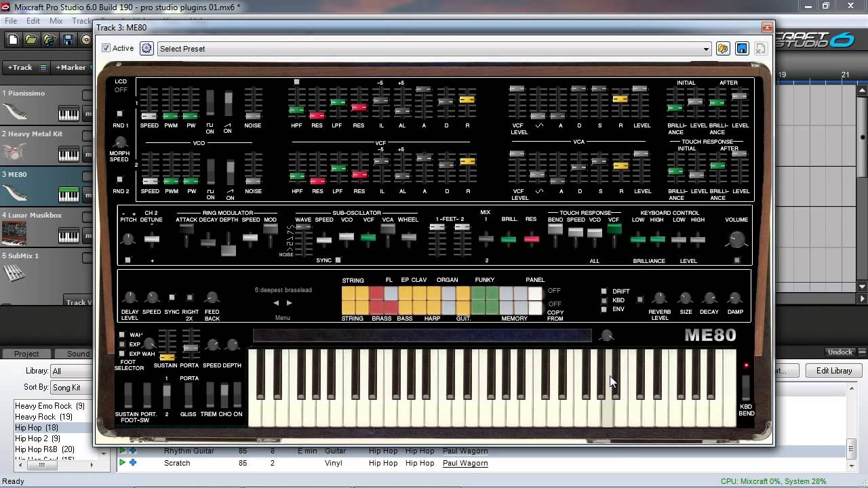The image size is (868, 488).
Task: Click the blue save preset icon
Action: [x=742, y=49]
